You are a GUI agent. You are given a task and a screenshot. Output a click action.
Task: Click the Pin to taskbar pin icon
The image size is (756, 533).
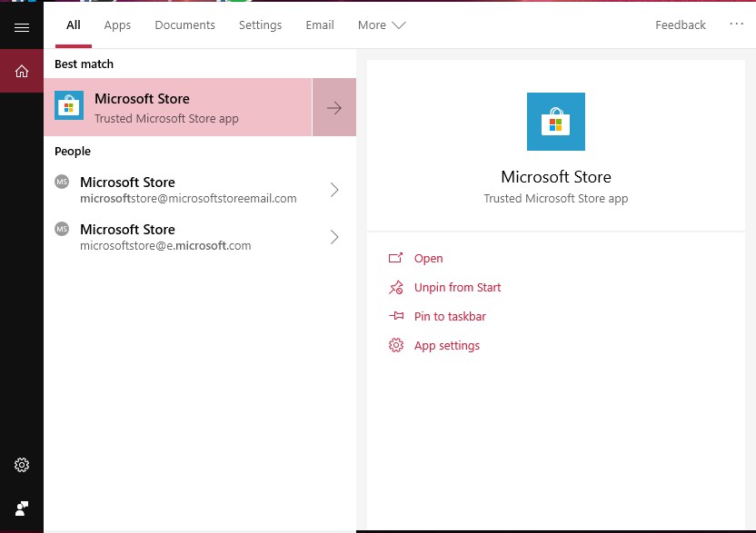coord(396,316)
